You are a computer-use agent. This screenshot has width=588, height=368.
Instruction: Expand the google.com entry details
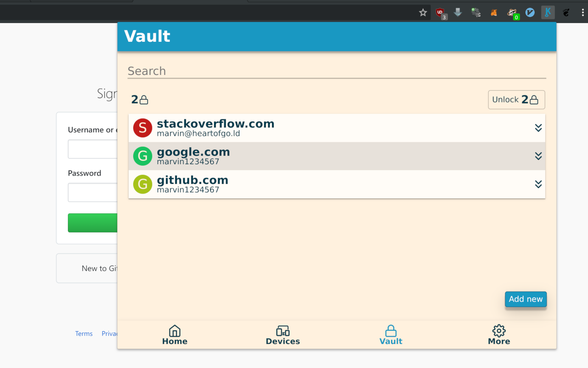(x=538, y=156)
